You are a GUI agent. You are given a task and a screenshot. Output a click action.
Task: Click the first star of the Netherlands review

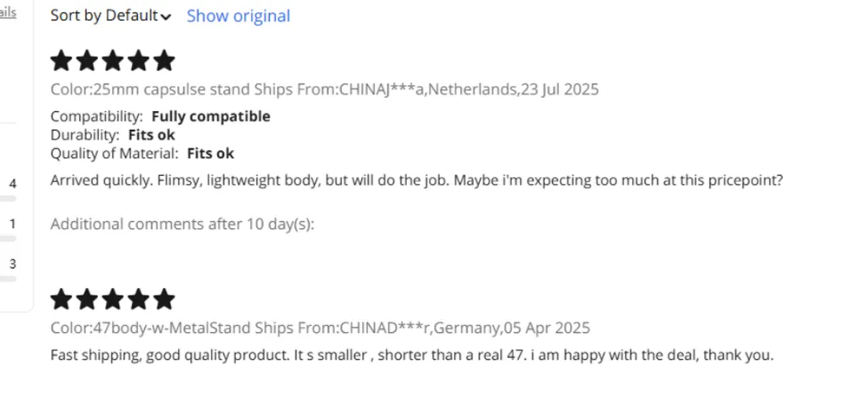[x=62, y=61]
